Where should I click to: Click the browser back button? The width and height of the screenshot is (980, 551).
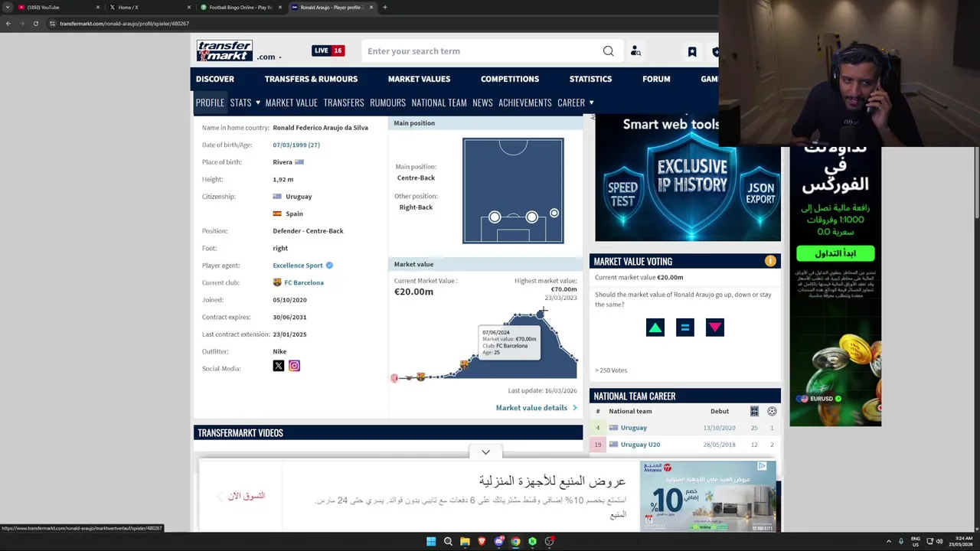click(x=8, y=24)
